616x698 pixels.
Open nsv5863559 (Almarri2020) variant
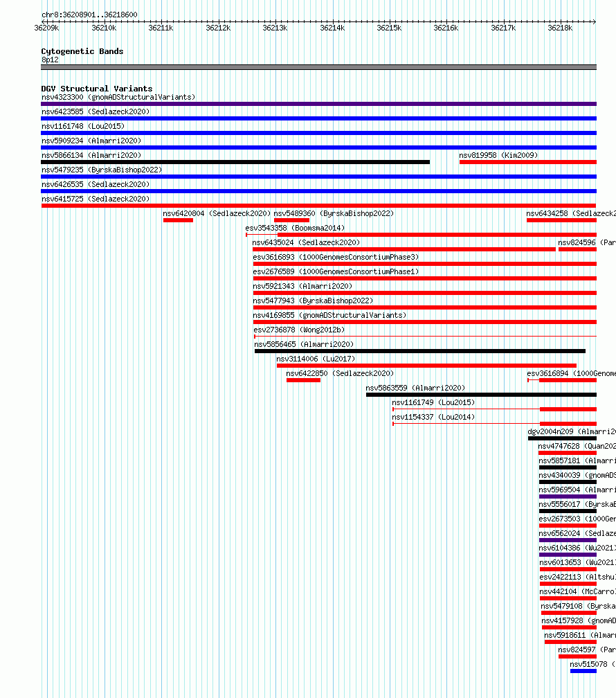(415, 388)
